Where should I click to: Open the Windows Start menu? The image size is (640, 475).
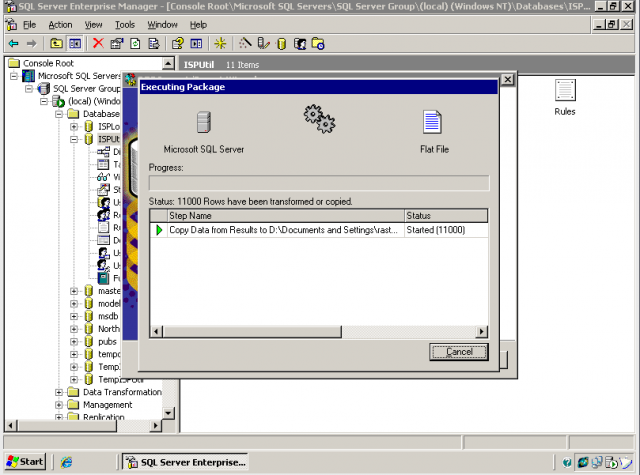(25, 461)
